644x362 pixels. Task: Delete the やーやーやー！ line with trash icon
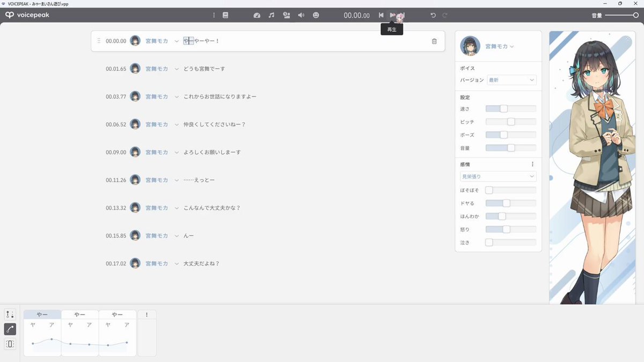(x=434, y=41)
